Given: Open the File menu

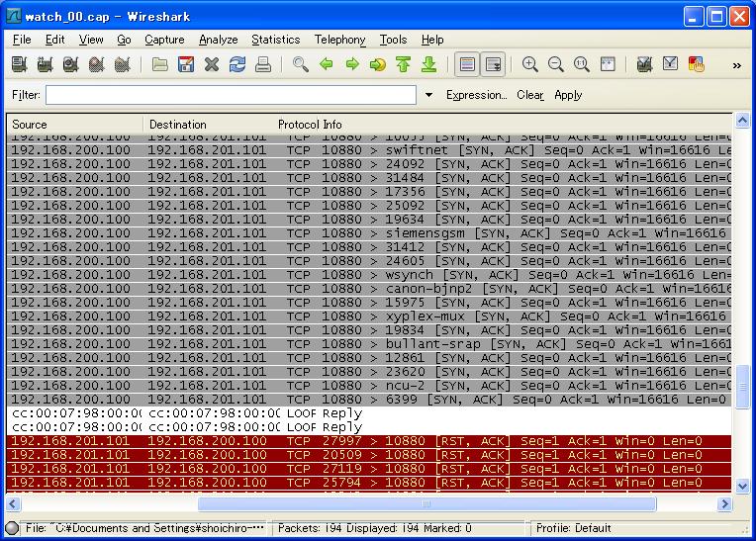Looking at the screenshot, I should [x=22, y=40].
